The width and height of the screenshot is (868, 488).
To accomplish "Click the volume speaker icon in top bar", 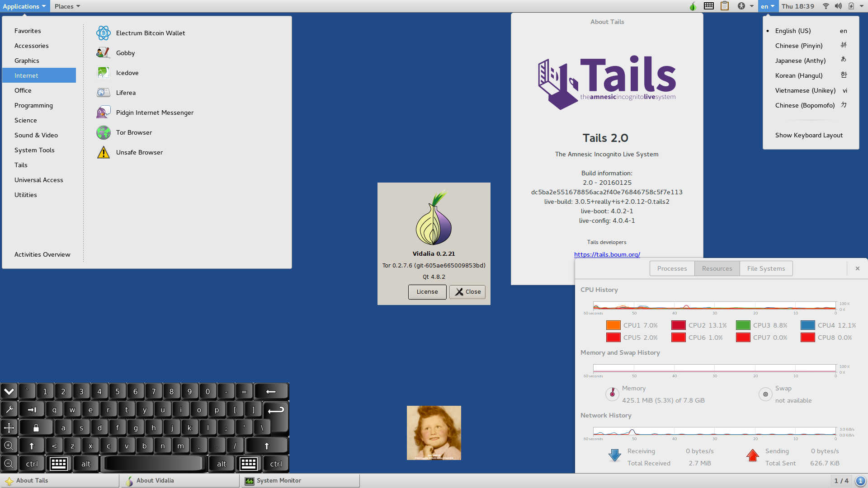I will click(838, 6).
